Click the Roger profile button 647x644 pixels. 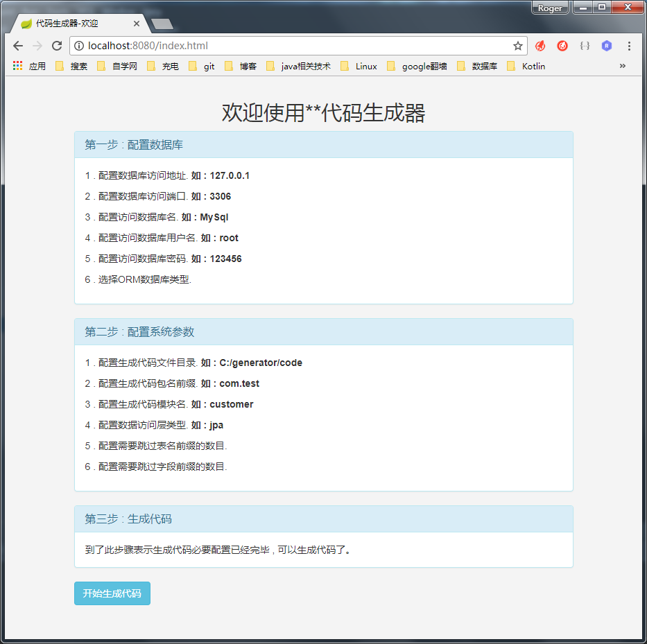[550, 8]
